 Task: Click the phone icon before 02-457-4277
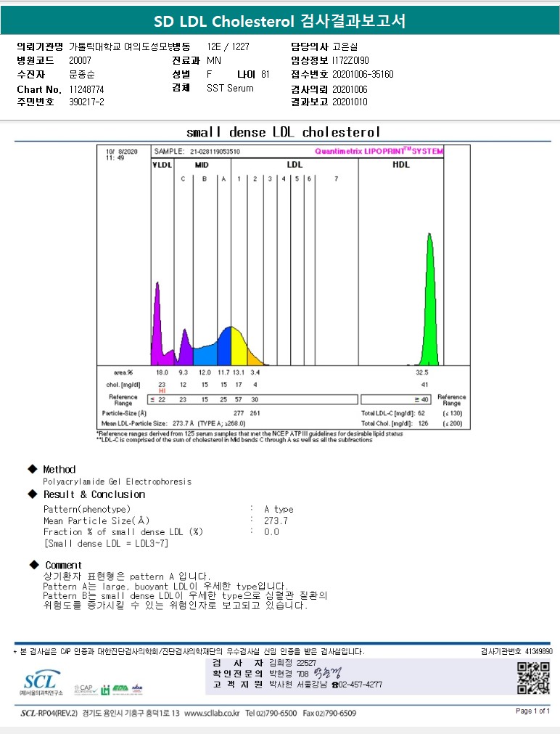pos(334,685)
